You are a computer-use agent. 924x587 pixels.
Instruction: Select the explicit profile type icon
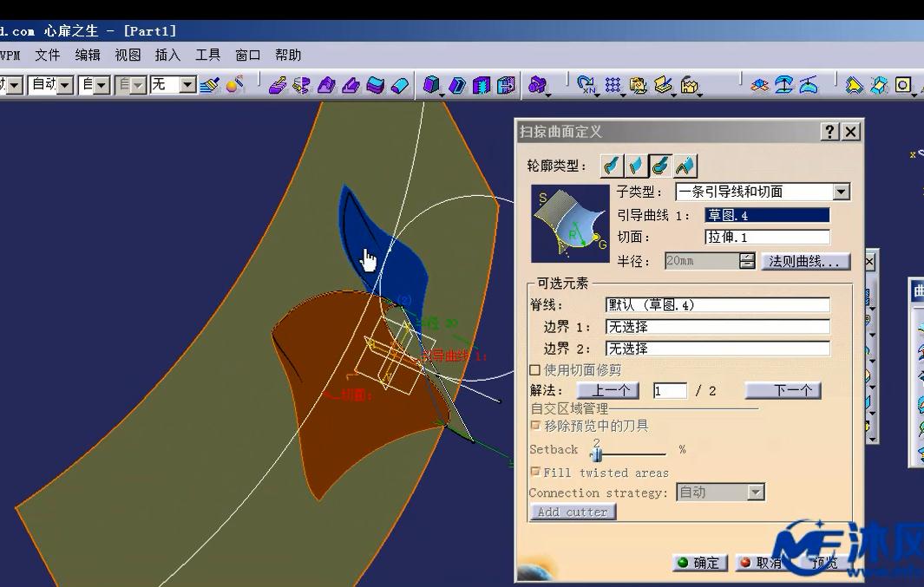coord(611,165)
